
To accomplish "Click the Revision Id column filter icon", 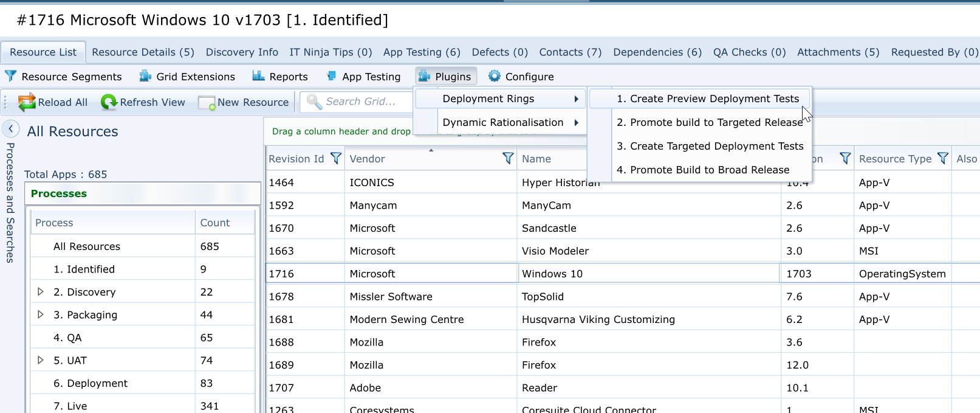I will pos(335,158).
